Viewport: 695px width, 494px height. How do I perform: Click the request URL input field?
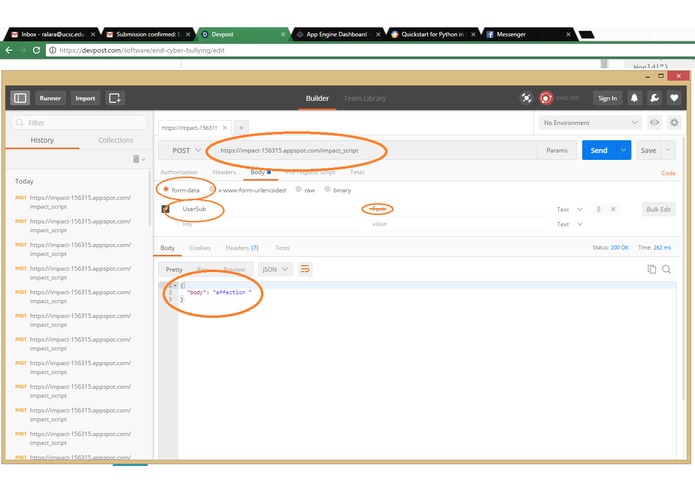point(375,151)
